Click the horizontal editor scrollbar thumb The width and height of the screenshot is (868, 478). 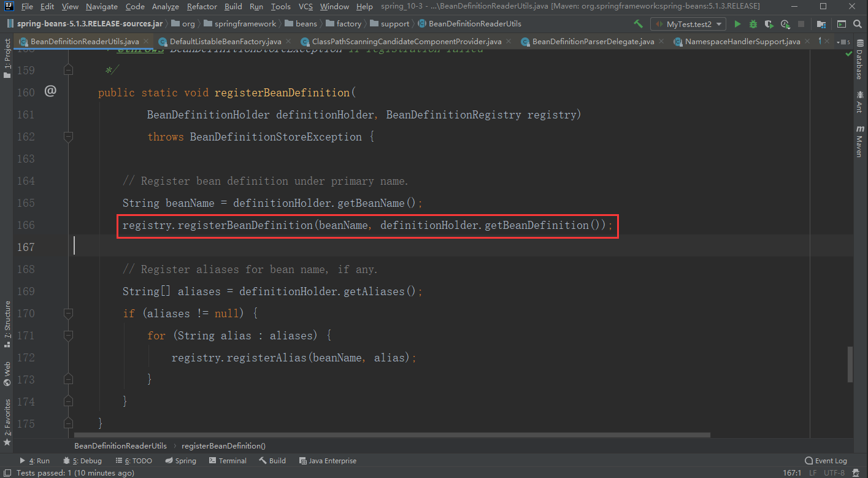point(391,435)
